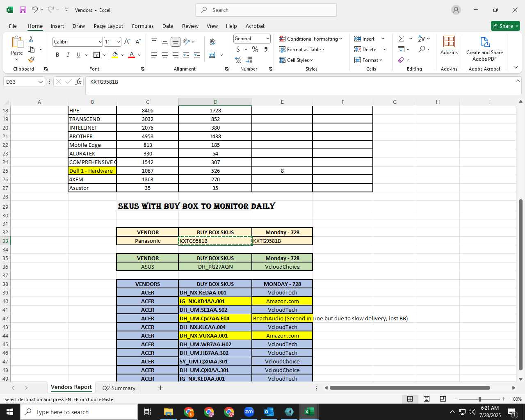Screen dimensions: 525x420
Task: Click the AutoSum sigma icon
Action: 401,39
